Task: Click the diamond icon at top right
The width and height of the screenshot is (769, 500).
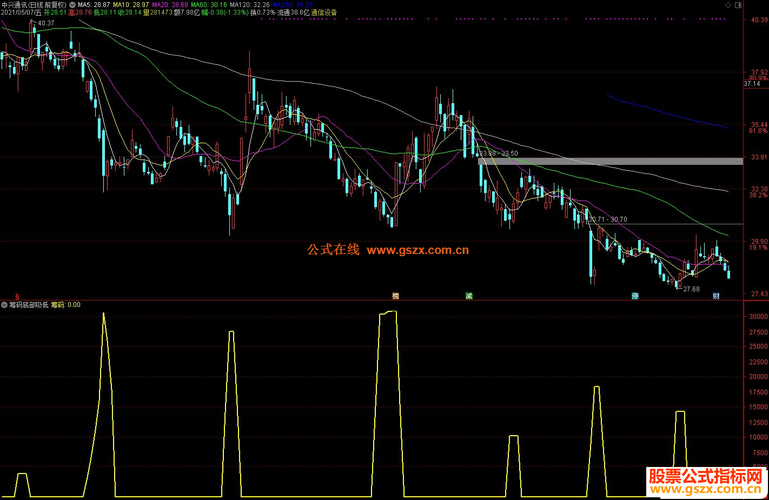Action: [728, 5]
